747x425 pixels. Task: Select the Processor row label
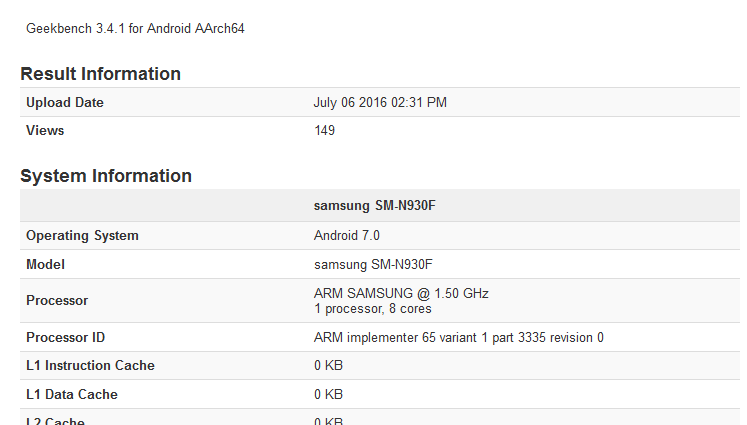pos(57,301)
